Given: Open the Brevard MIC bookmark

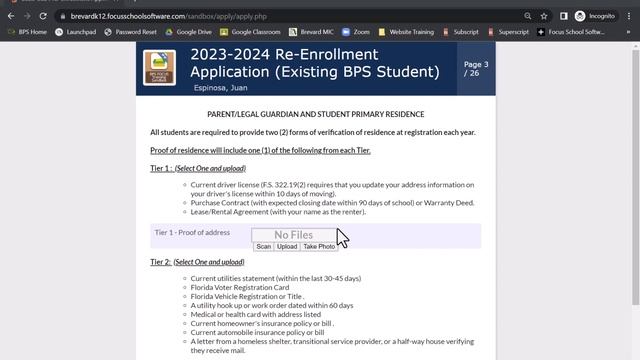Looking at the screenshot, I should (x=311, y=32).
